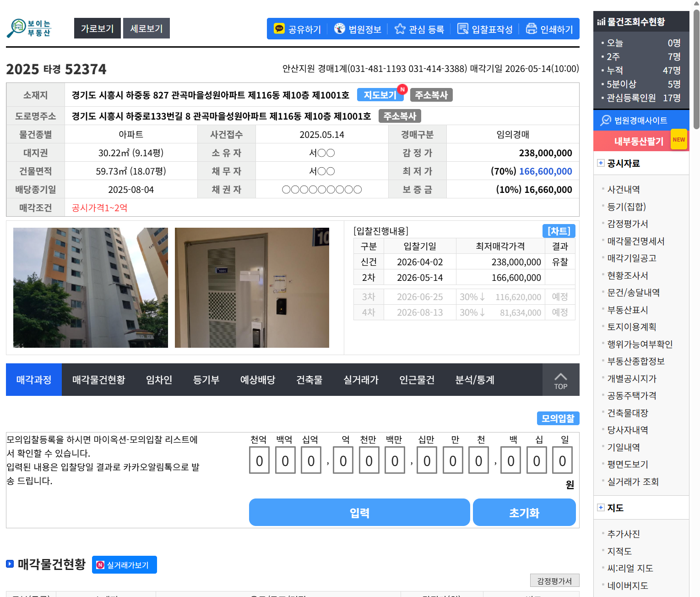Click 실거래가보기 button
The image size is (700, 597).
pyautogui.click(x=125, y=565)
